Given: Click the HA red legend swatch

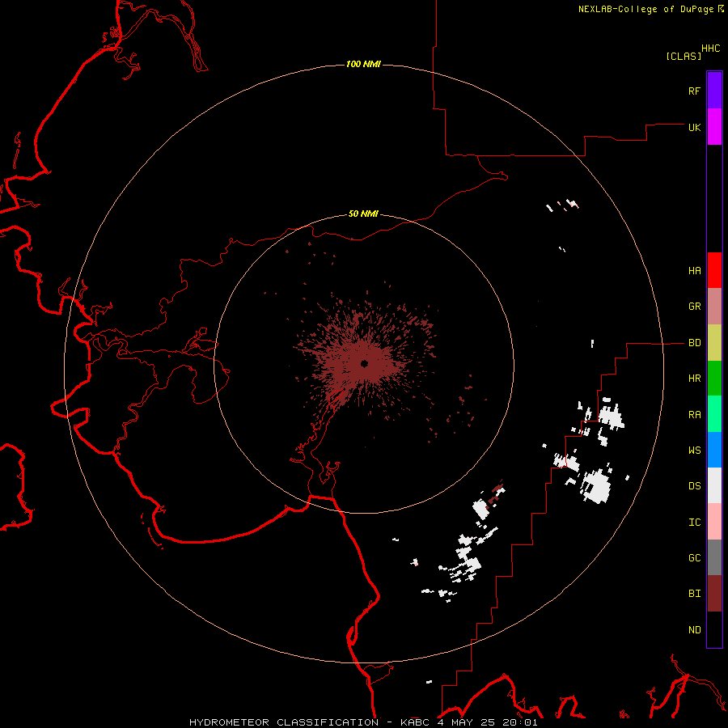Looking at the screenshot, I should (714, 270).
